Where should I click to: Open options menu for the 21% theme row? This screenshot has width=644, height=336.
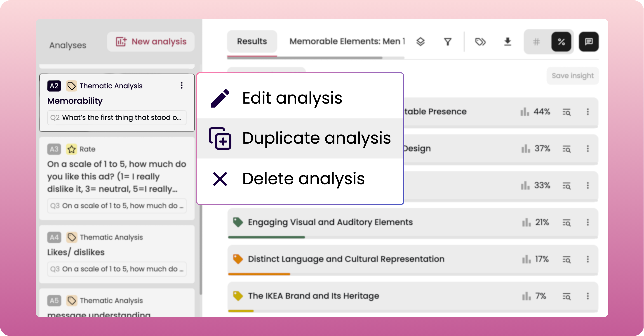(x=588, y=222)
